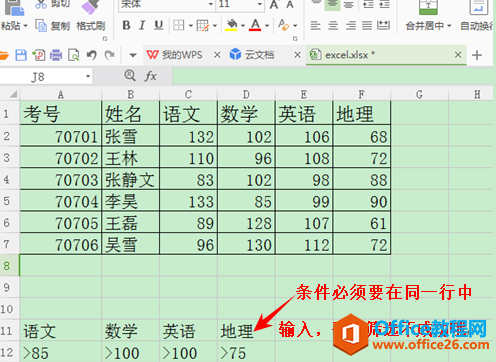Image resolution: width=496 pixels, height=362 pixels.
Task: Expand the font size dropdown
Action: [x=260, y=4]
